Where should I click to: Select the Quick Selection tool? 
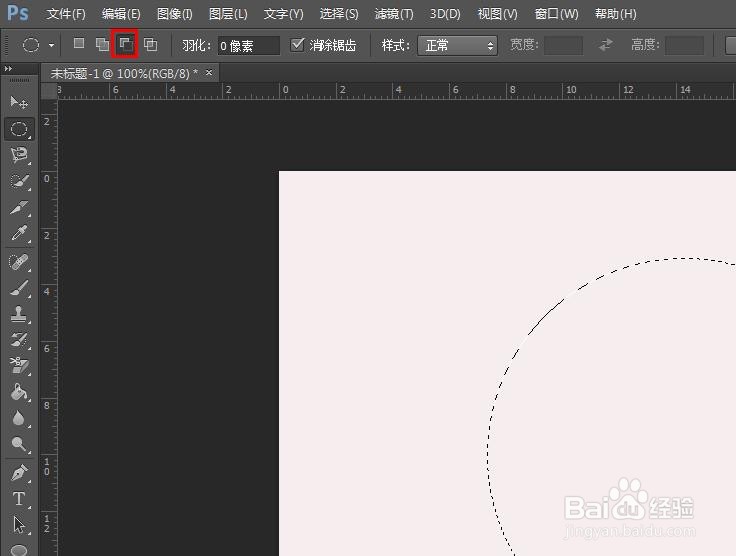[19, 181]
